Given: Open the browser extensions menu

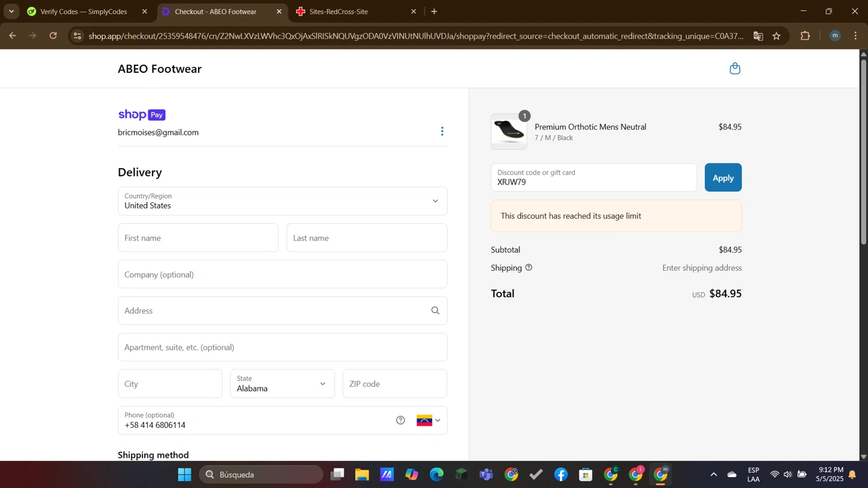Looking at the screenshot, I should pos(805,36).
